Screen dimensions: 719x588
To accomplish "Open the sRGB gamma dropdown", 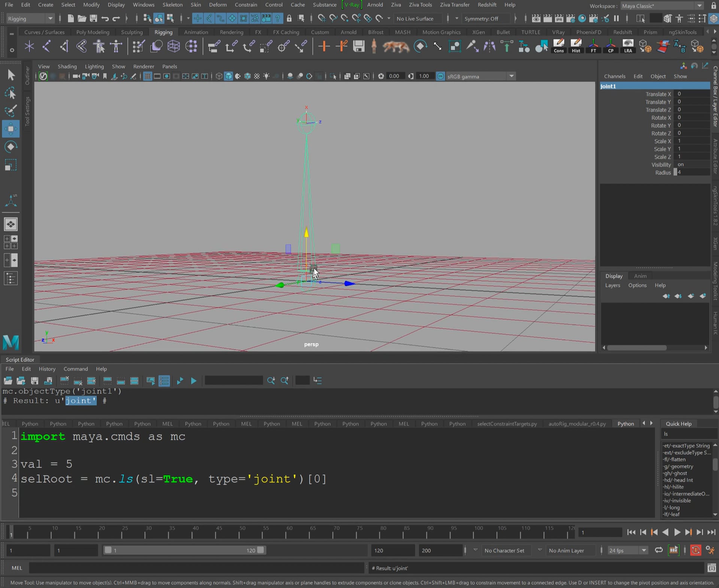I will pyautogui.click(x=512, y=76).
